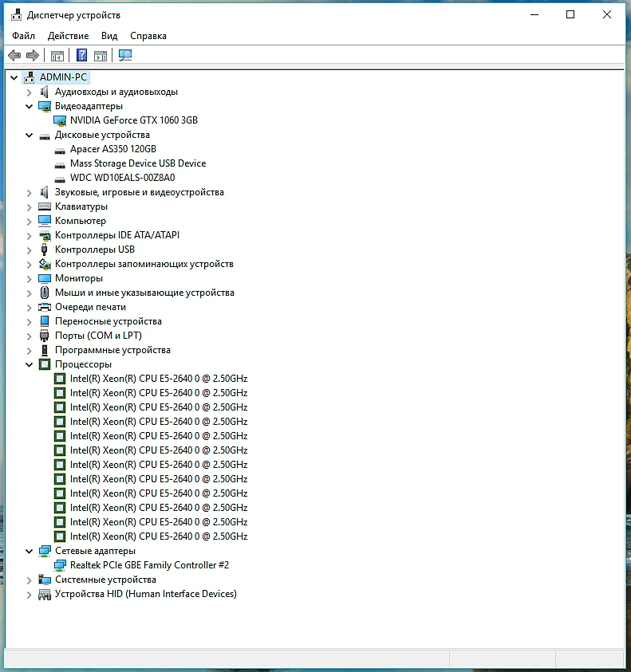The height and width of the screenshot is (672, 631).
Task: Click the USB plug icon for Контроллеры USB
Action: pyautogui.click(x=44, y=250)
